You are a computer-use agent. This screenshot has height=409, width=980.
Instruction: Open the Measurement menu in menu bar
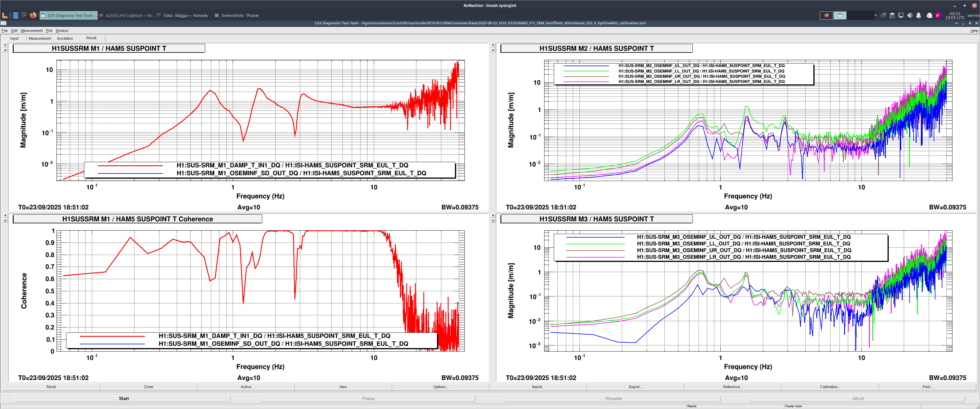click(x=32, y=30)
